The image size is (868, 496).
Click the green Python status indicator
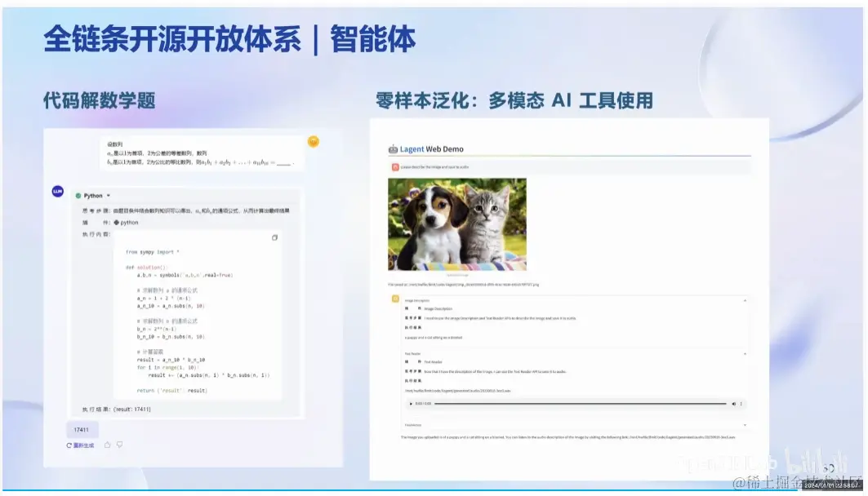pyautogui.click(x=78, y=196)
